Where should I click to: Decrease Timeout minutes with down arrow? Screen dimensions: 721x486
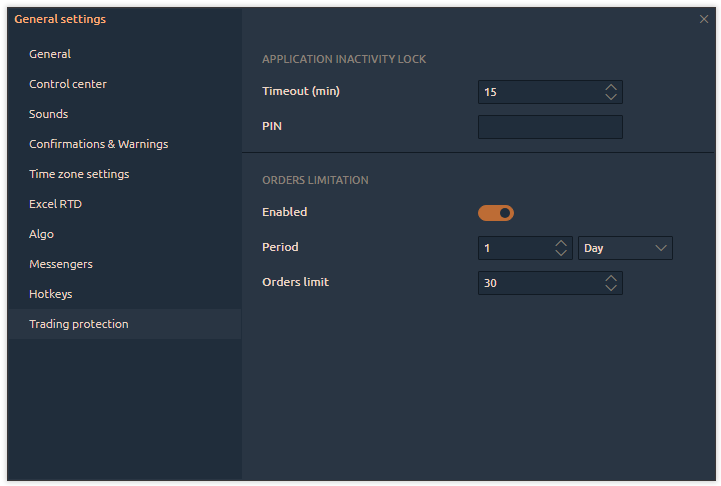(x=611, y=97)
